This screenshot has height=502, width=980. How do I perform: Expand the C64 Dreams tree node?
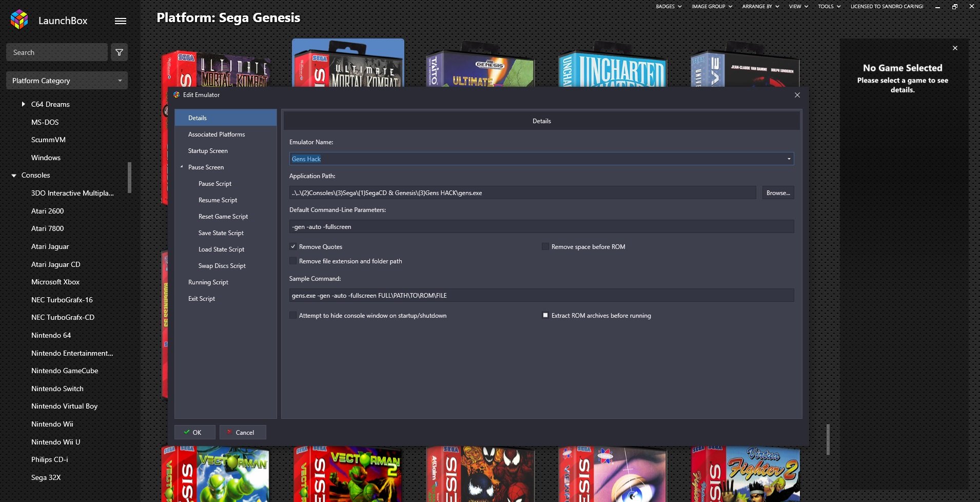point(23,104)
